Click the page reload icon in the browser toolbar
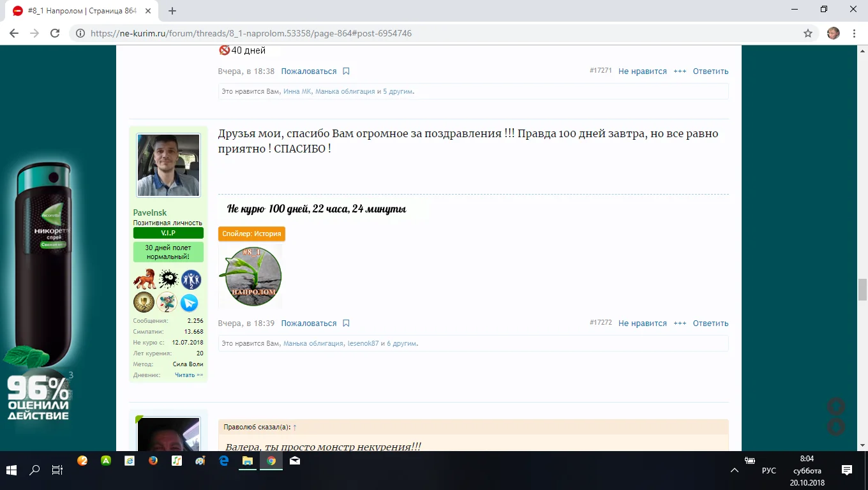 pyautogui.click(x=54, y=33)
